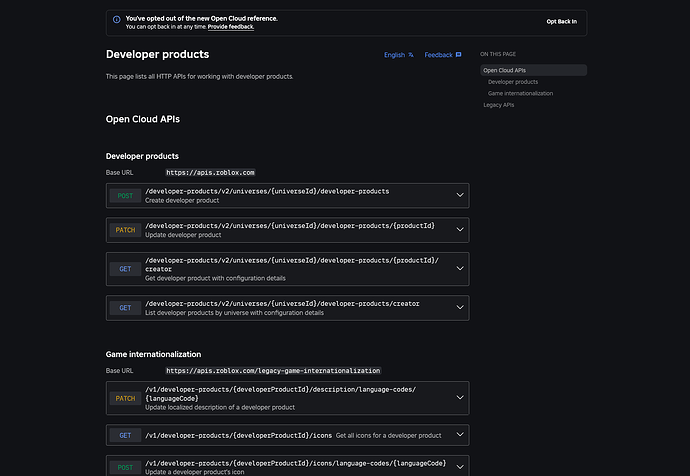Click the Feedback link
This screenshot has height=476, width=690.
coord(443,55)
